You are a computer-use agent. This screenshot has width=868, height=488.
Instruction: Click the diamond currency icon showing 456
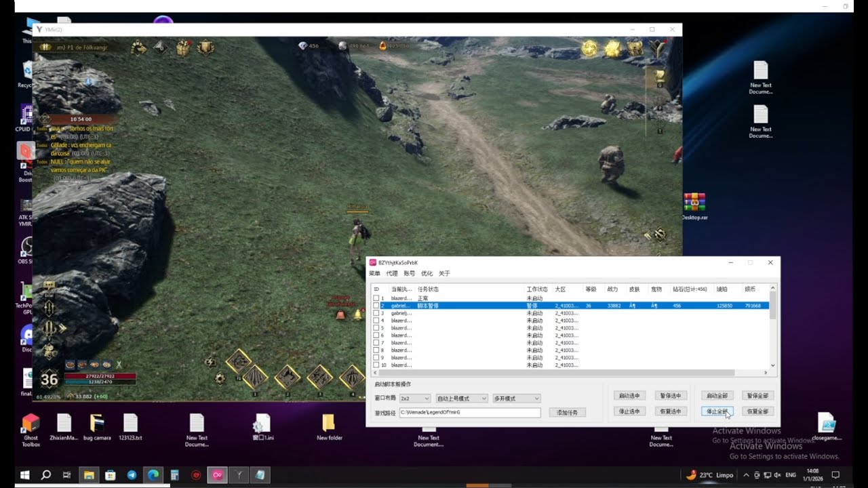click(302, 45)
